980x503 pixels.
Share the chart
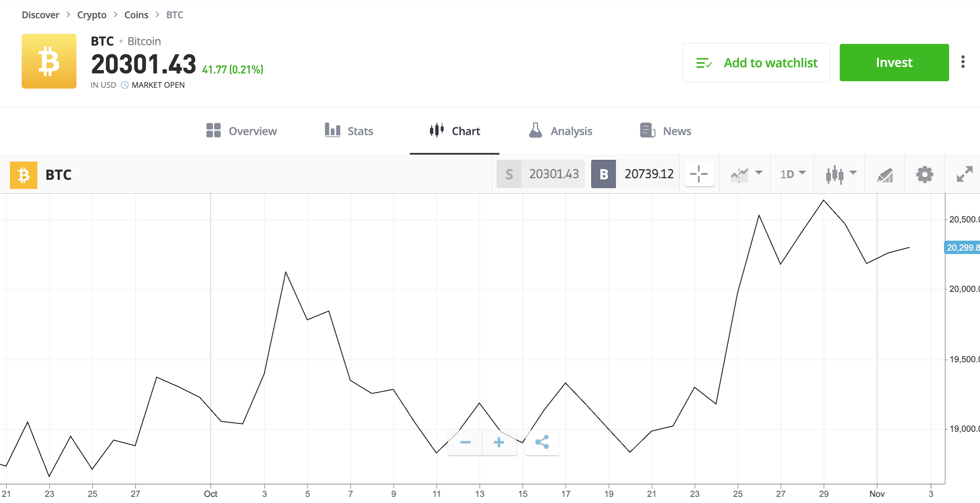tap(542, 443)
